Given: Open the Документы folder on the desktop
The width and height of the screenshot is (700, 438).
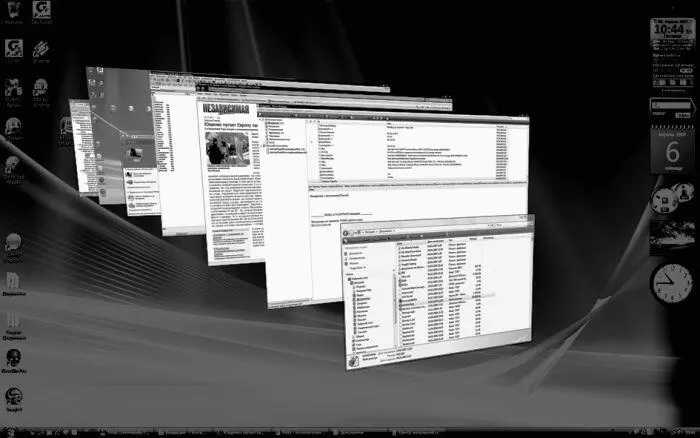Looking at the screenshot, I should coord(13,284).
